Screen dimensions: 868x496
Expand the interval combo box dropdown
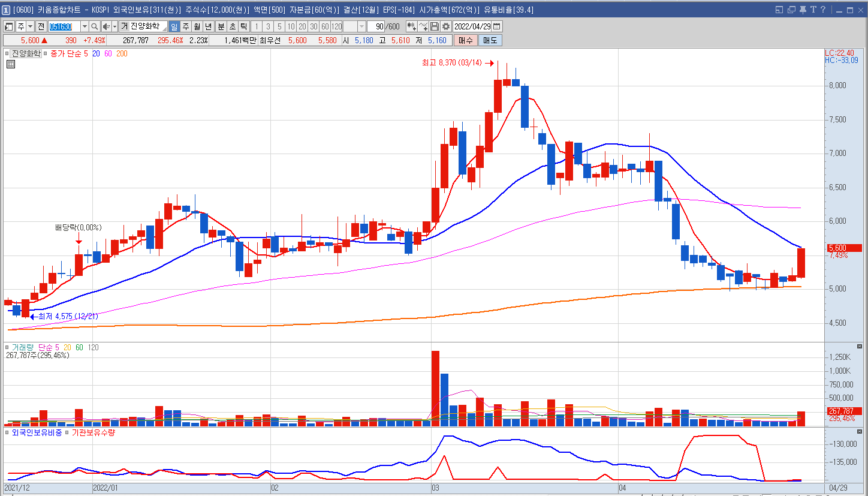pyautogui.click(x=361, y=26)
